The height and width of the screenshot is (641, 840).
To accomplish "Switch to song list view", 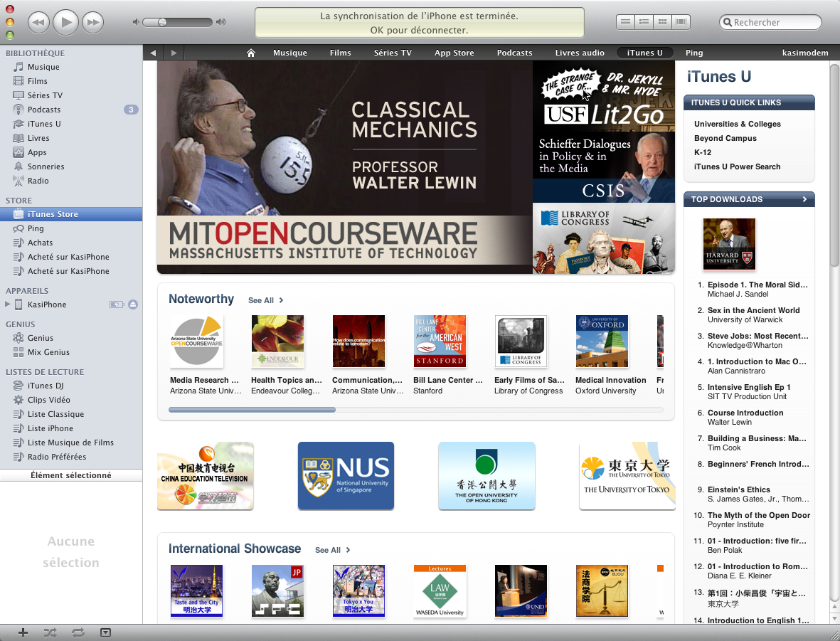I will (x=625, y=22).
